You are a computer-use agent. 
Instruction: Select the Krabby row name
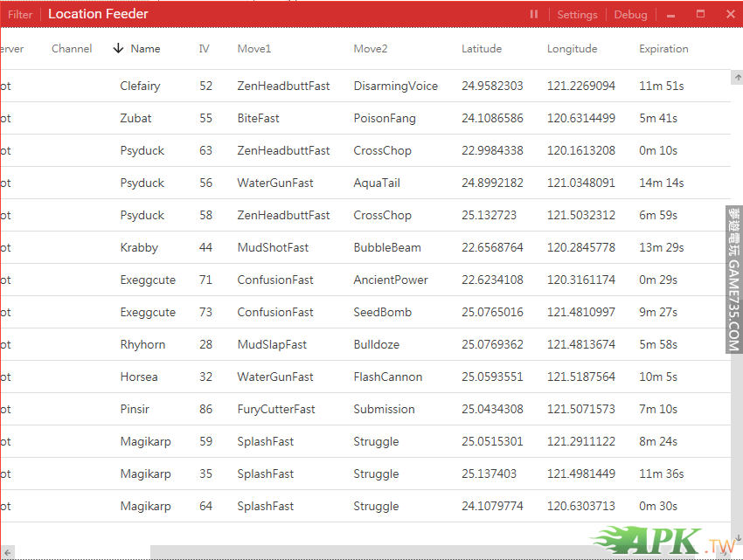[139, 247]
